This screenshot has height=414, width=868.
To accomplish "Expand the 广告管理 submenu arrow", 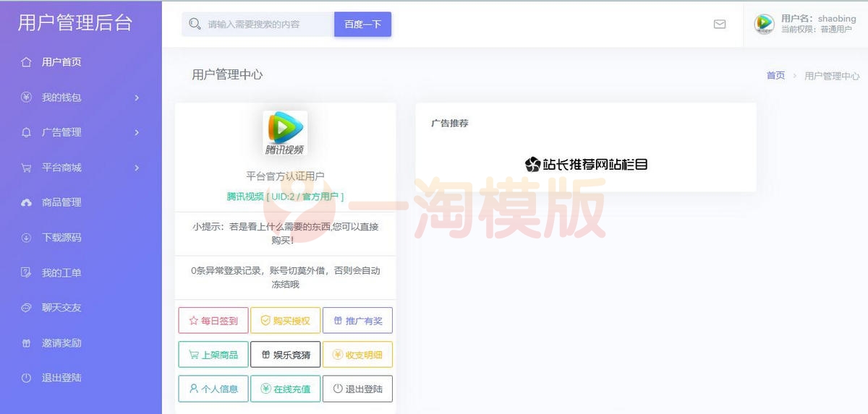I will point(137,132).
